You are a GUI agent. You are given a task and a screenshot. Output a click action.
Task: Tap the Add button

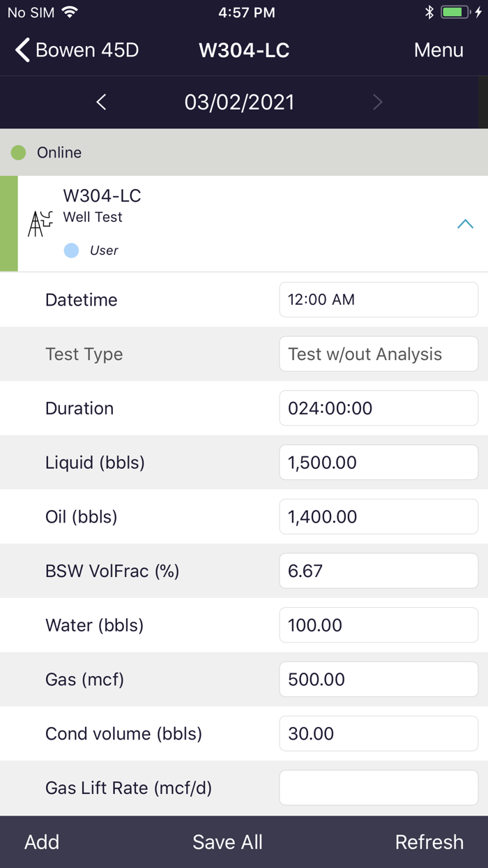42,842
